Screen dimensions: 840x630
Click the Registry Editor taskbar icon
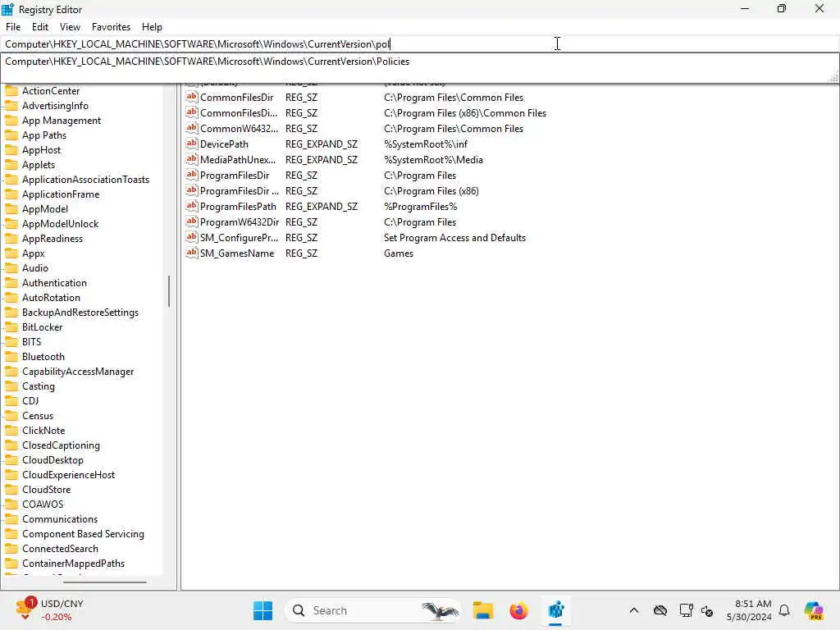[x=555, y=610]
